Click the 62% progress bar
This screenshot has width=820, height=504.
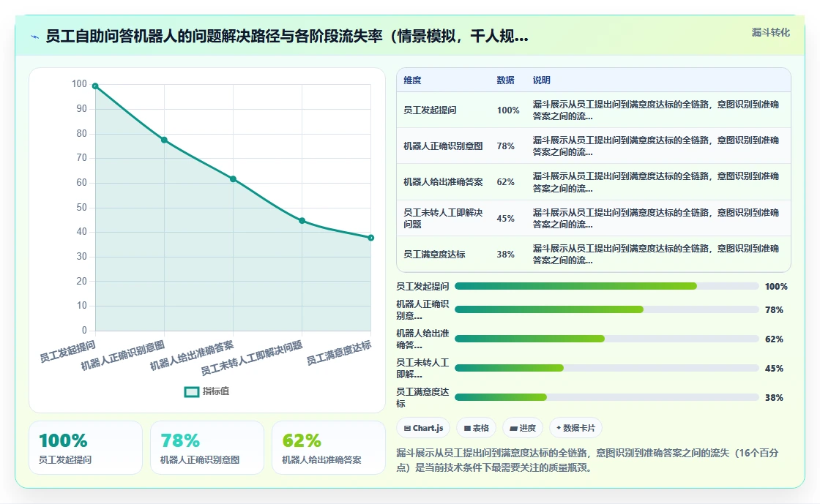pyautogui.click(x=607, y=339)
